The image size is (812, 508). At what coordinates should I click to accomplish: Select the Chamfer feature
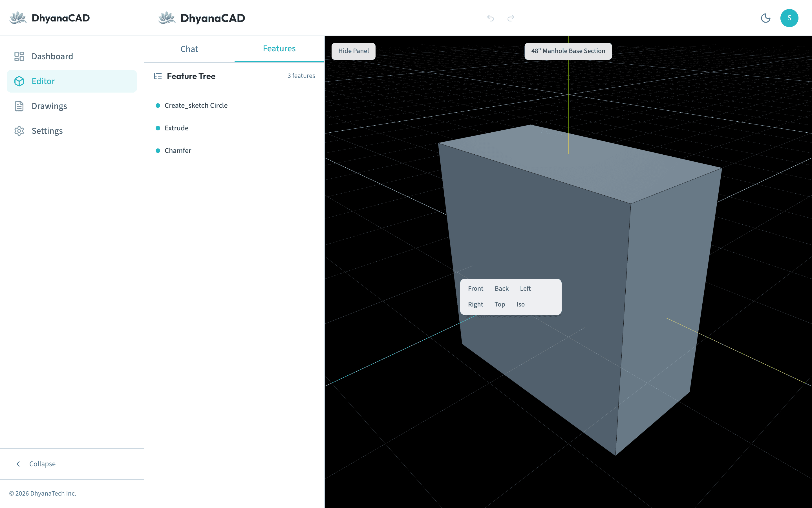(234, 150)
